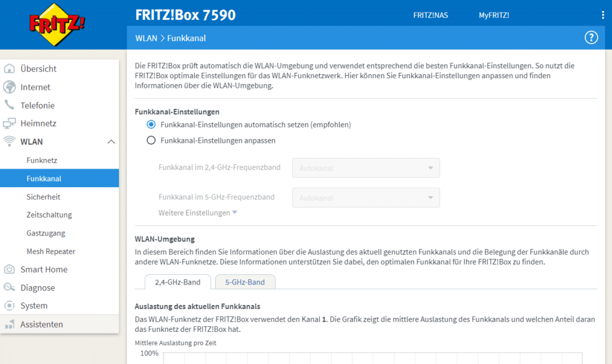Open the help question mark icon
The height and width of the screenshot is (364, 612).
pyautogui.click(x=591, y=38)
